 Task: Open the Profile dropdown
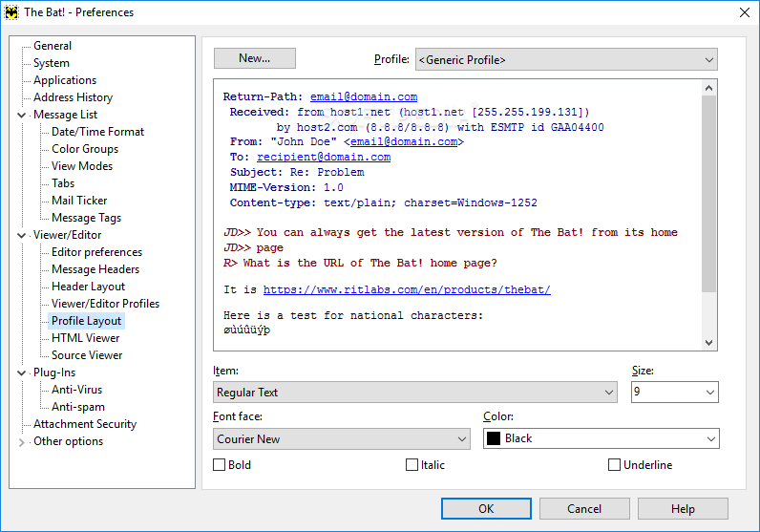click(566, 59)
